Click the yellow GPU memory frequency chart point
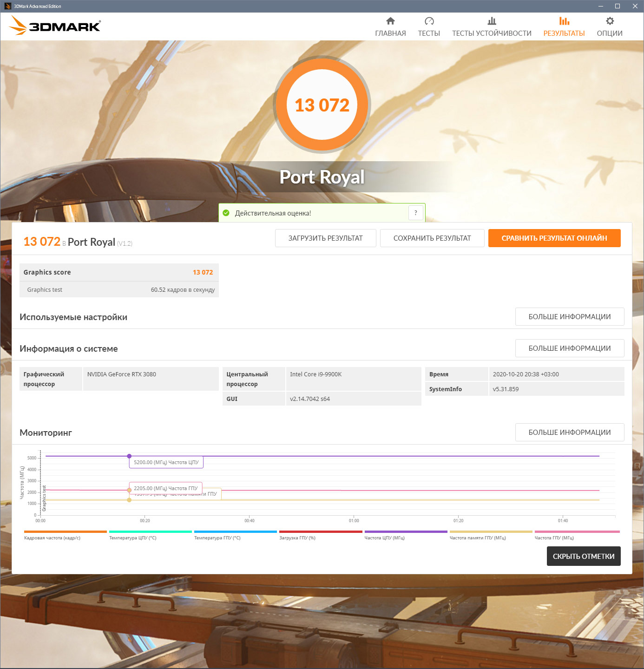644x669 pixels. [x=129, y=500]
